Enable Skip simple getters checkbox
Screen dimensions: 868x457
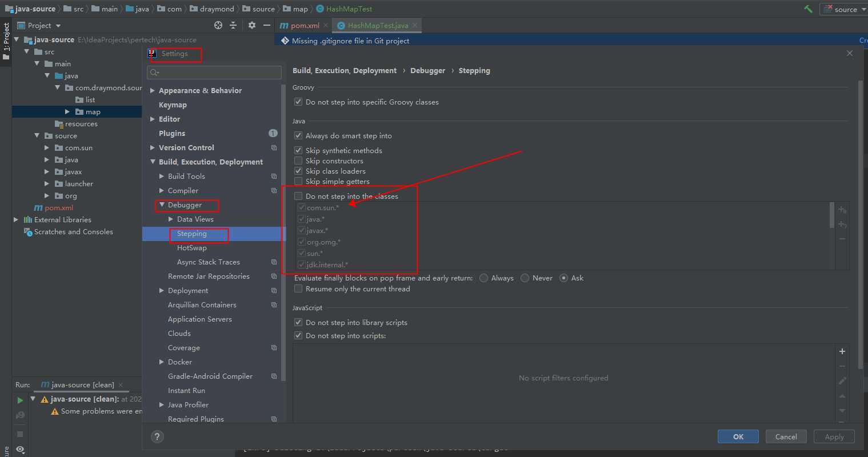click(x=298, y=181)
